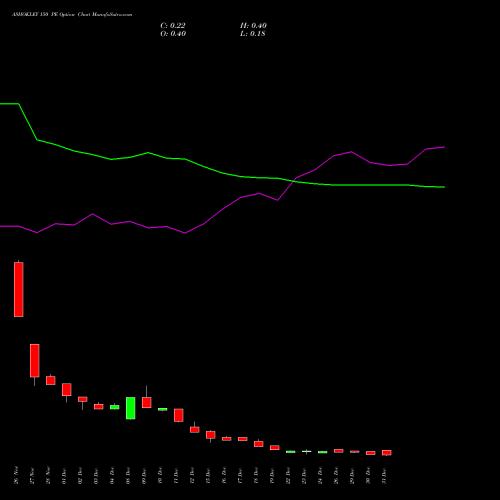Click the 22 Dec date label
This screenshot has height=500, width=500.
click(288, 476)
